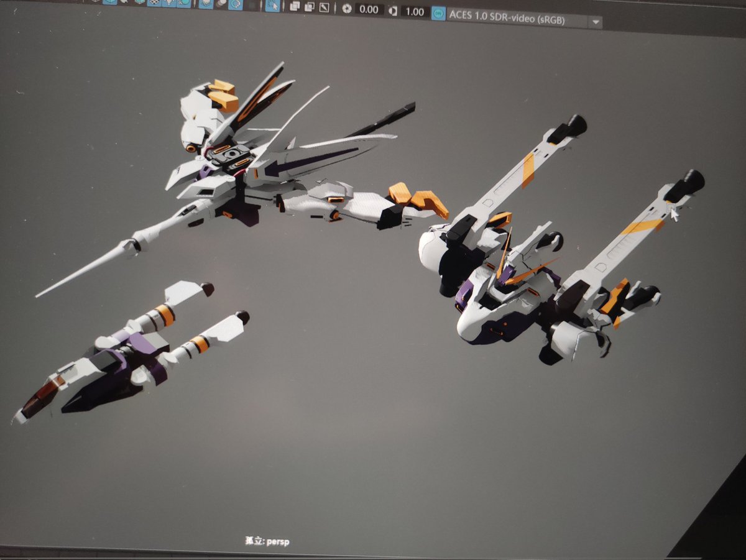Enable X-ray display icon
The width and height of the screenshot is (746, 560).
[x=294, y=6]
